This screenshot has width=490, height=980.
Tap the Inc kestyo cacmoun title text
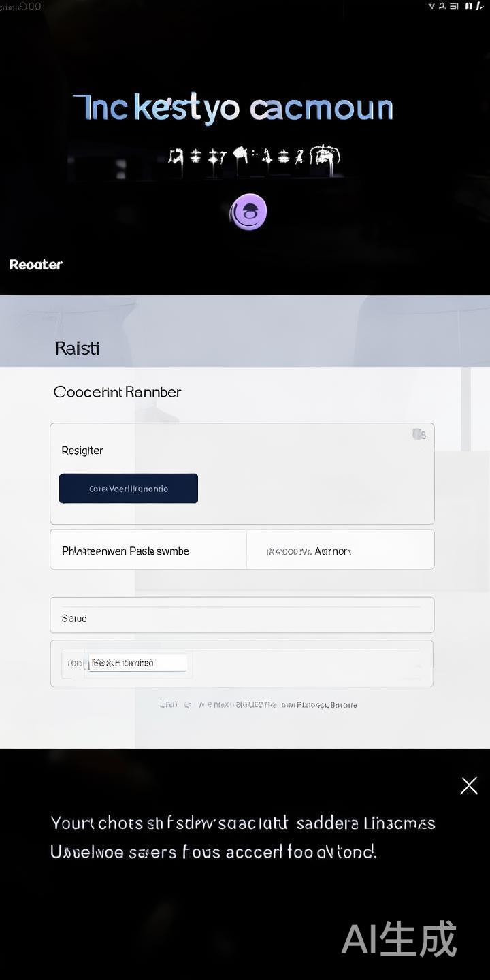(x=233, y=109)
